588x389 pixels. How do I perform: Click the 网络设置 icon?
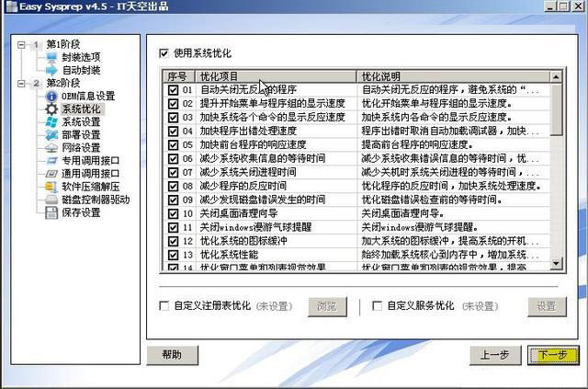(51, 148)
